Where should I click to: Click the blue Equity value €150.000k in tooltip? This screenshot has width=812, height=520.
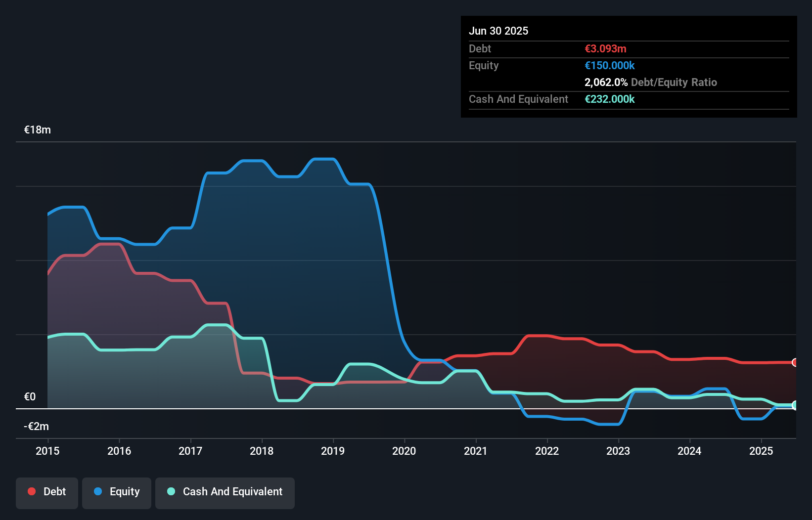click(x=610, y=65)
